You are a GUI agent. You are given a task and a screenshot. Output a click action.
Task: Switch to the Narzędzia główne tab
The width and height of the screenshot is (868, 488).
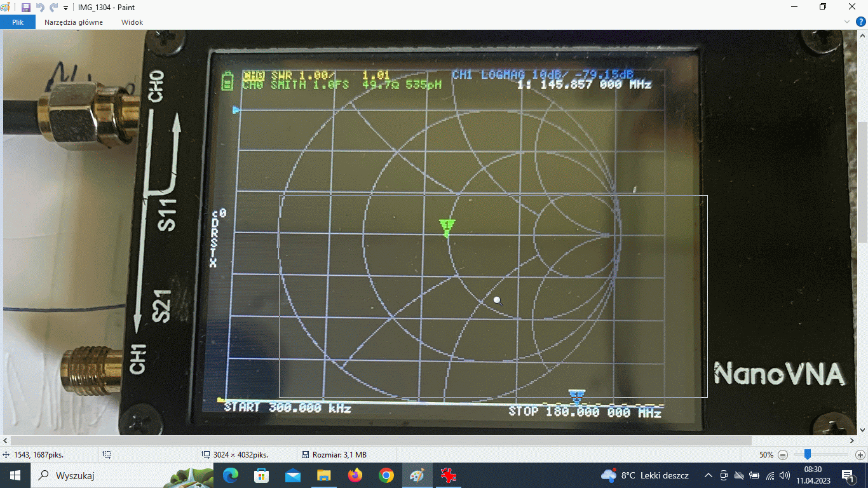coord(74,22)
